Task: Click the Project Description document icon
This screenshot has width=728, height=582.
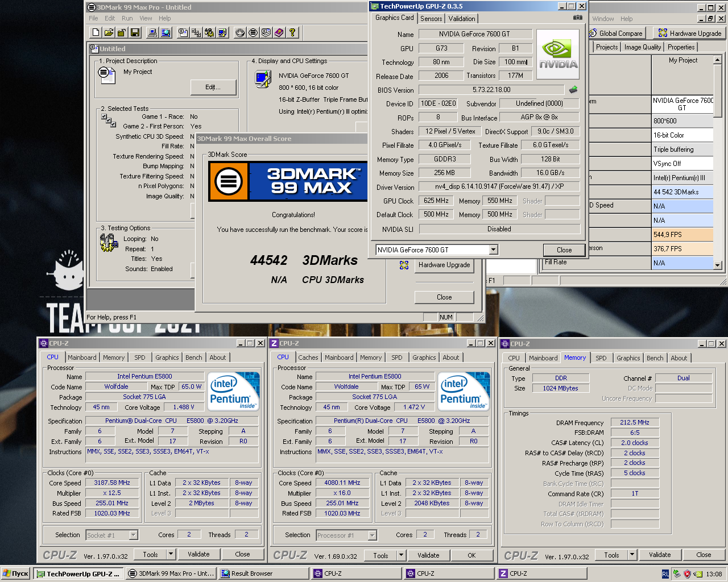Action: (x=106, y=74)
